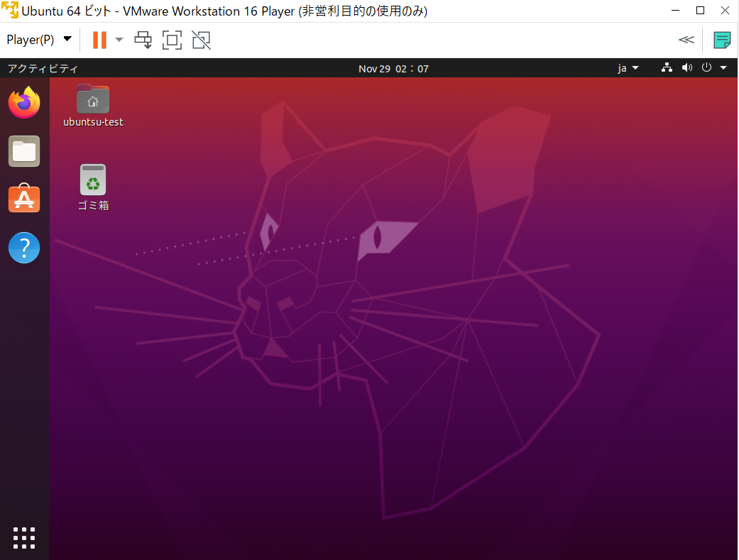739x560 pixels.
Task: Click the ubuntsu-test folder label
Action: point(93,122)
